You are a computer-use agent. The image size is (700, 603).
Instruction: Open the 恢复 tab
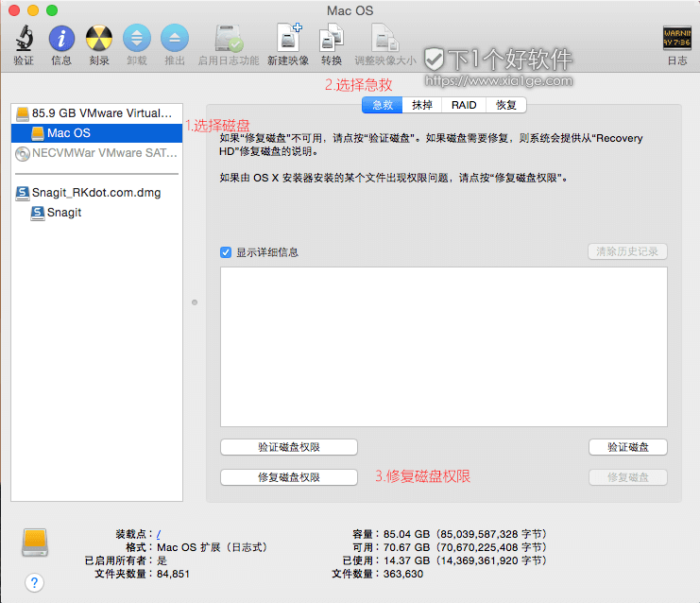point(505,106)
